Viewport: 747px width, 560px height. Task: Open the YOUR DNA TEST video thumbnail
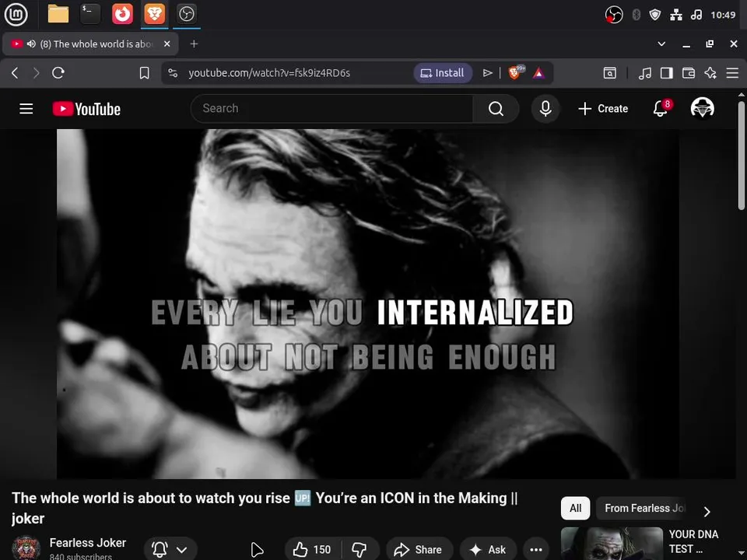point(612,544)
